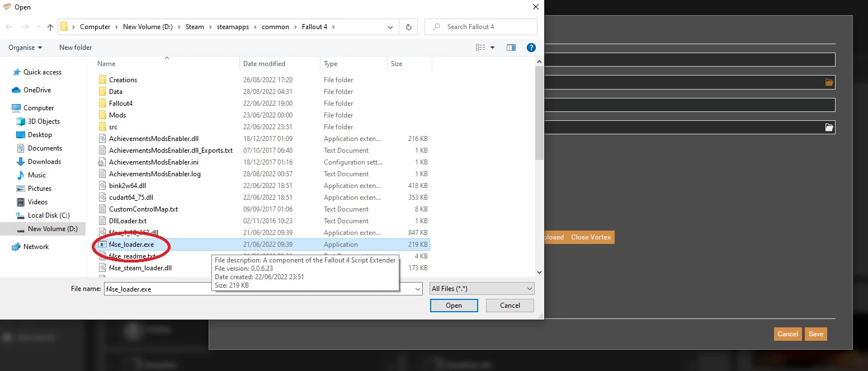Viewport: 868px width, 371px height.
Task: Select f4se_steam_loader.dll file
Action: point(140,268)
